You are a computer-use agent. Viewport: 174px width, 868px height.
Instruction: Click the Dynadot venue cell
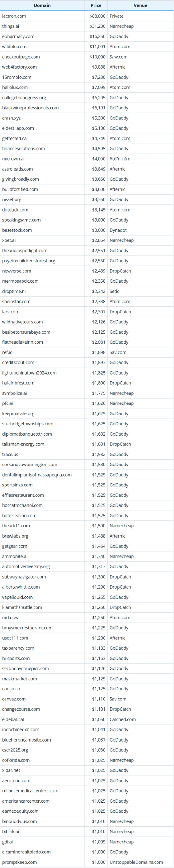click(118, 230)
